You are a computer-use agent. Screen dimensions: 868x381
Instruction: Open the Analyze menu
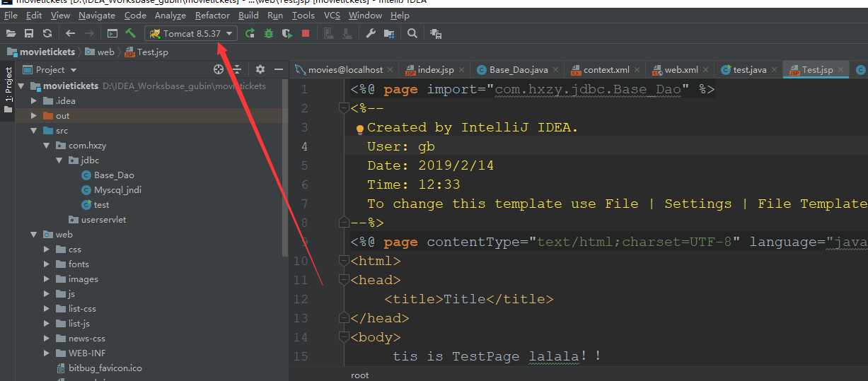click(x=170, y=15)
